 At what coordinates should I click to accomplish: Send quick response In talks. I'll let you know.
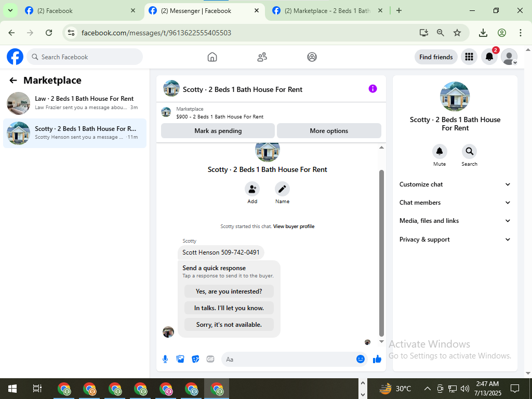pyautogui.click(x=229, y=308)
